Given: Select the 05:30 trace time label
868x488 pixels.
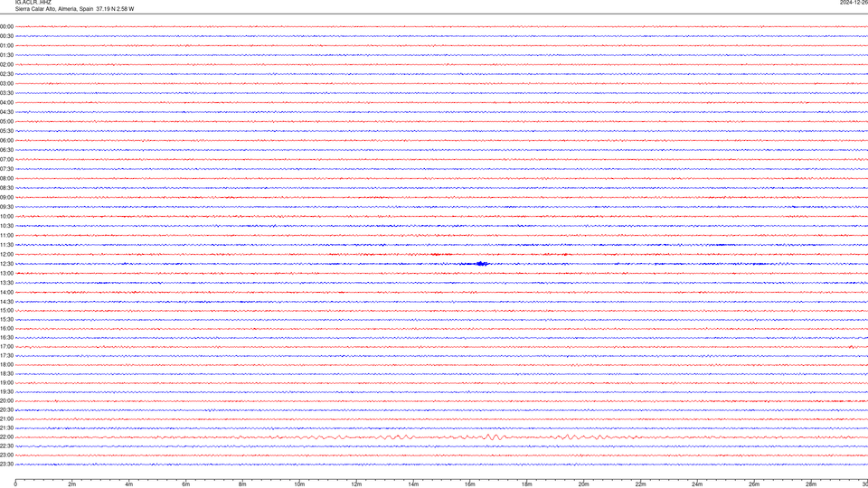Looking at the screenshot, I should click(6, 131).
